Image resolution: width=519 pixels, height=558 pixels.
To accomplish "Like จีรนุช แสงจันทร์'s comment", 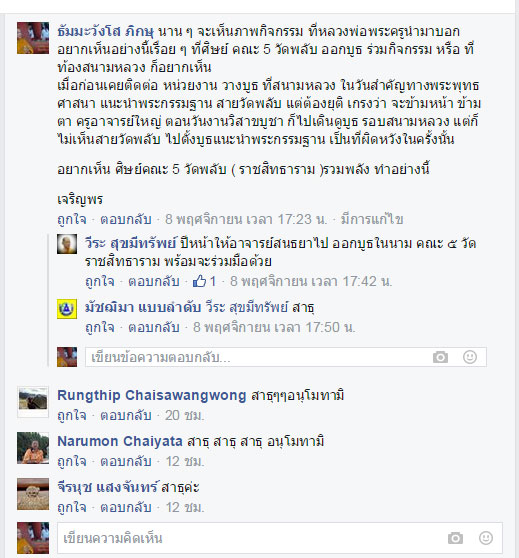I will 72,507.
